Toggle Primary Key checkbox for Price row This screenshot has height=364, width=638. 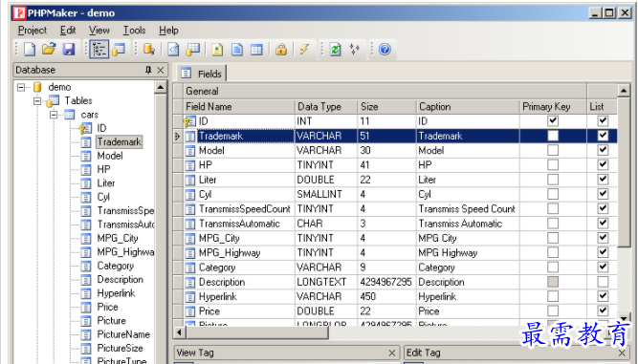553,310
